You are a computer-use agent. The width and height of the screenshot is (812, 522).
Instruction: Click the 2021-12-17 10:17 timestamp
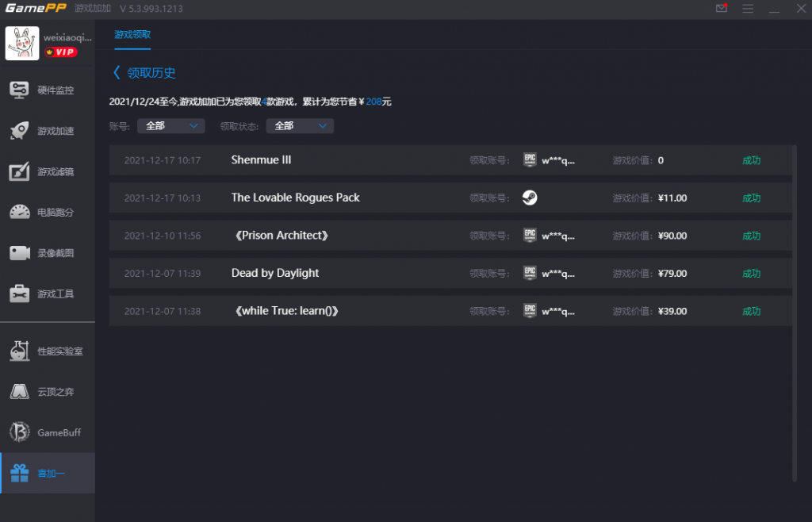[162, 160]
